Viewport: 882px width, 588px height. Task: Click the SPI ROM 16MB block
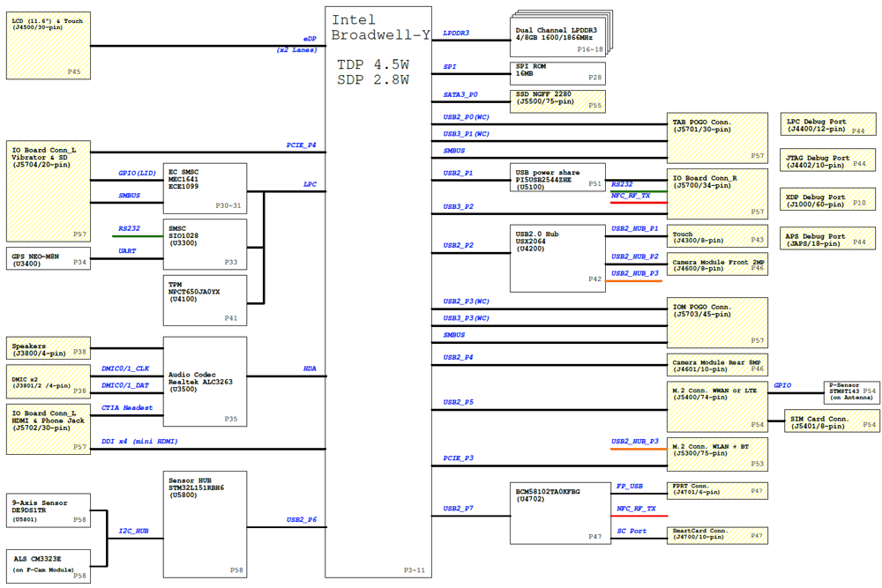coord(558,73)
